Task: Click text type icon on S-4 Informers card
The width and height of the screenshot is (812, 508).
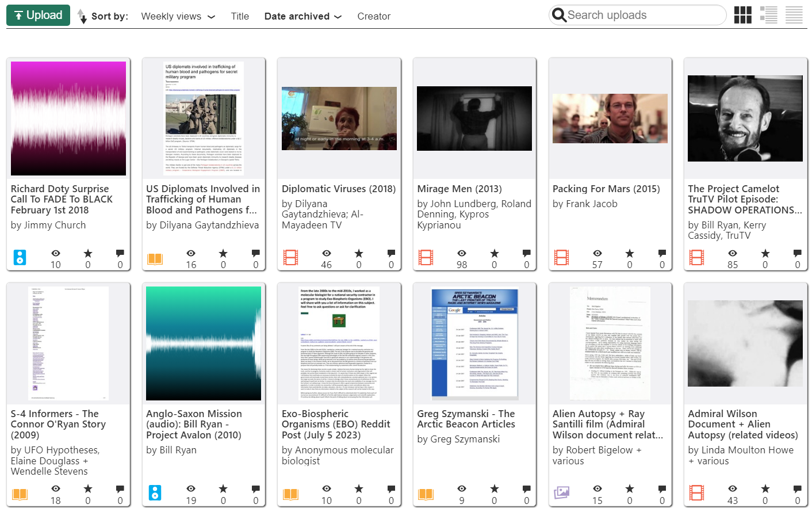Action: [x=20, y=494]
